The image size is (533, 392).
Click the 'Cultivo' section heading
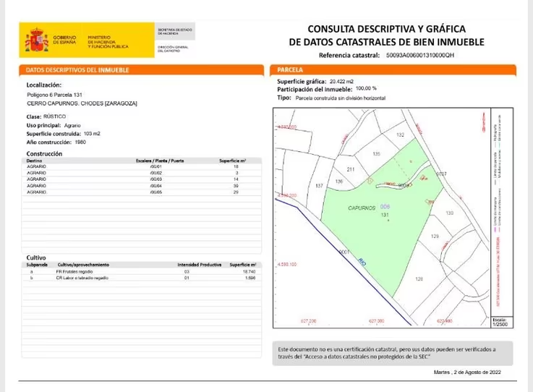(36, 257)
